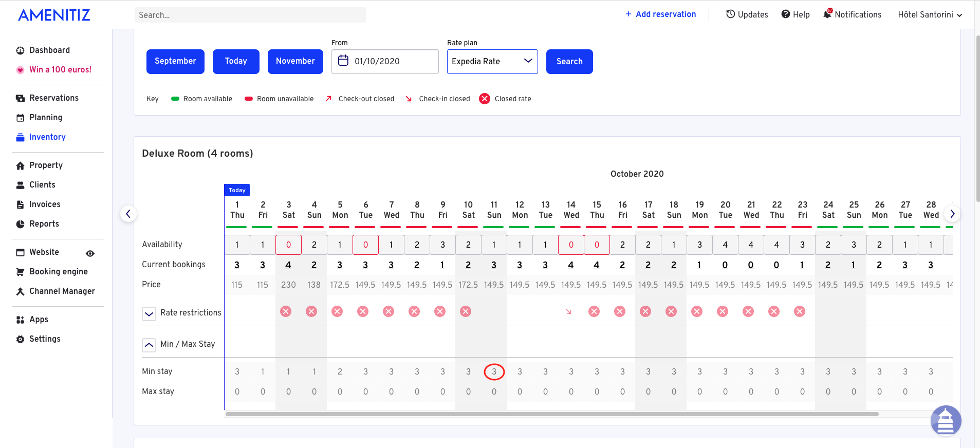Go to previous dates with left arrow
The height and width of the screenshot is (448, 980).
(x=128, y=213)
